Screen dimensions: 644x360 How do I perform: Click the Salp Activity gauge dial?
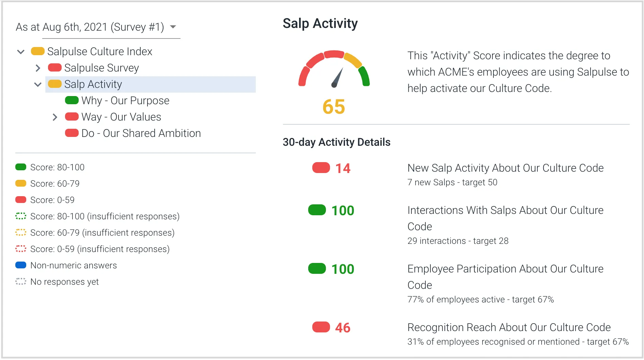(334, 69)
